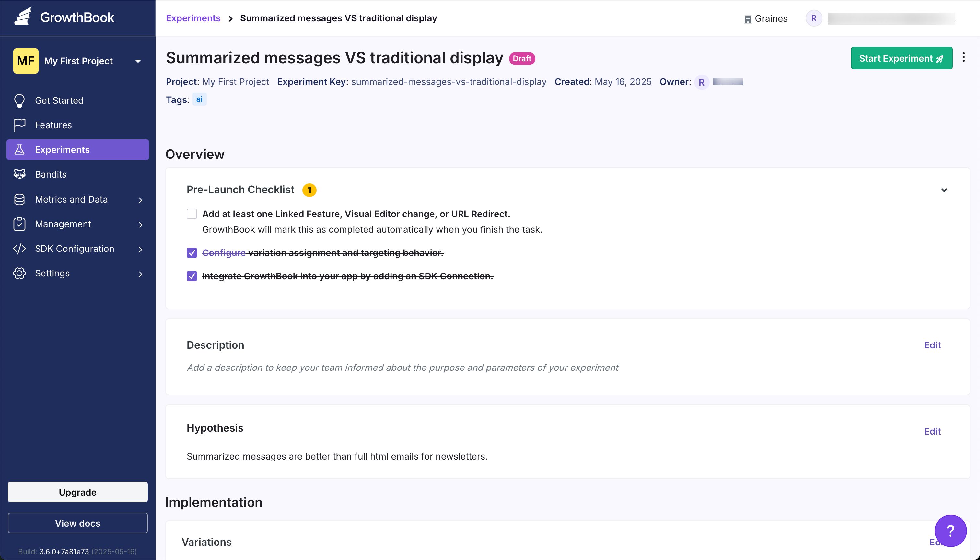The height and width of the screenshot is (560, 980).
Task: Edit the Description section
Action: click(x=932, y=345)
